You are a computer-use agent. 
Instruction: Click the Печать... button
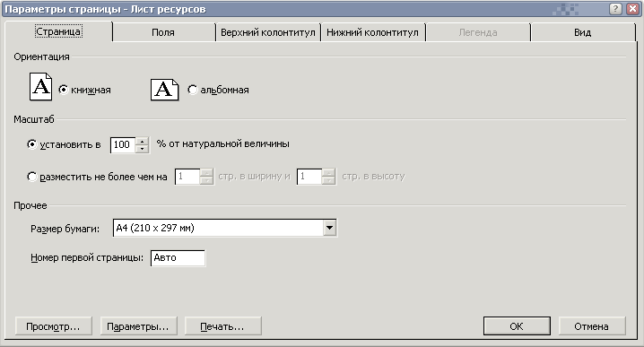[222, 326]
